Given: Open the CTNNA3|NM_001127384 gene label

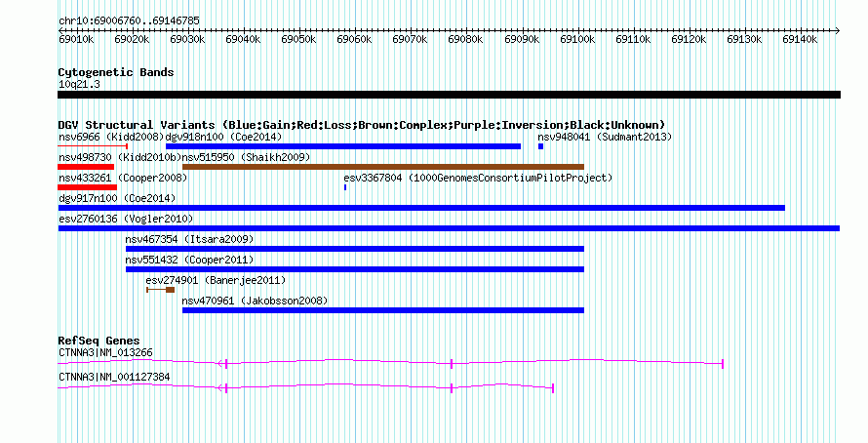Looking at the screenshot, I should 114,377.
